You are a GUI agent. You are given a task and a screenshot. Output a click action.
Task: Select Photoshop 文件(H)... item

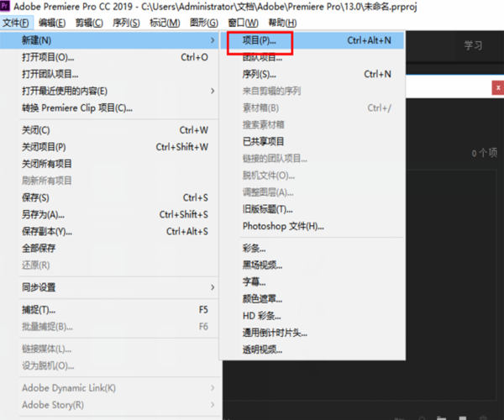[x=312, y=226]
